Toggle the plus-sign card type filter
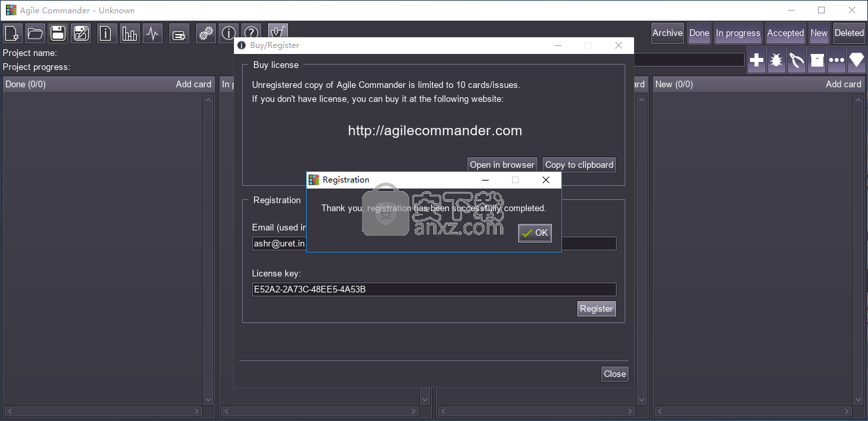Viewport: 868px width, 421px height. click(x=757, y=61)
